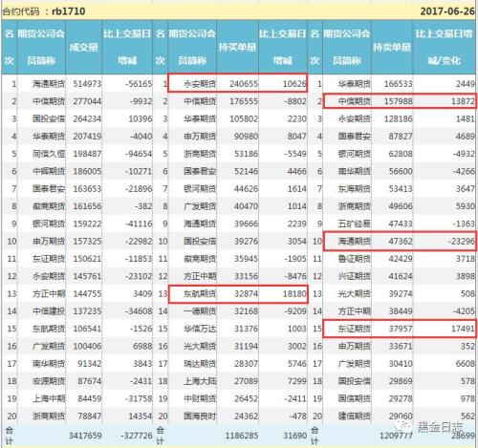Click 中信建投 in the volume ranking
The height and width of the screenshot is (448, 478).
coord(49,311)
